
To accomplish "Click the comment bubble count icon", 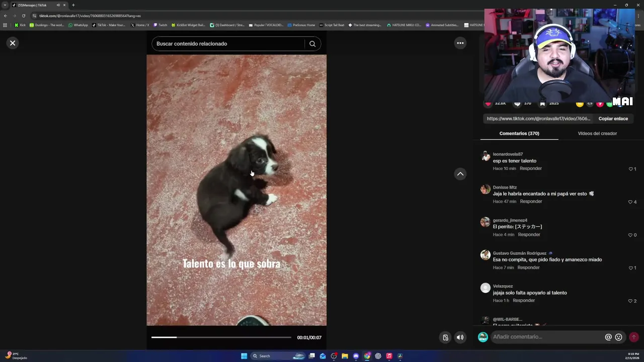I will [x=517, y=104].
